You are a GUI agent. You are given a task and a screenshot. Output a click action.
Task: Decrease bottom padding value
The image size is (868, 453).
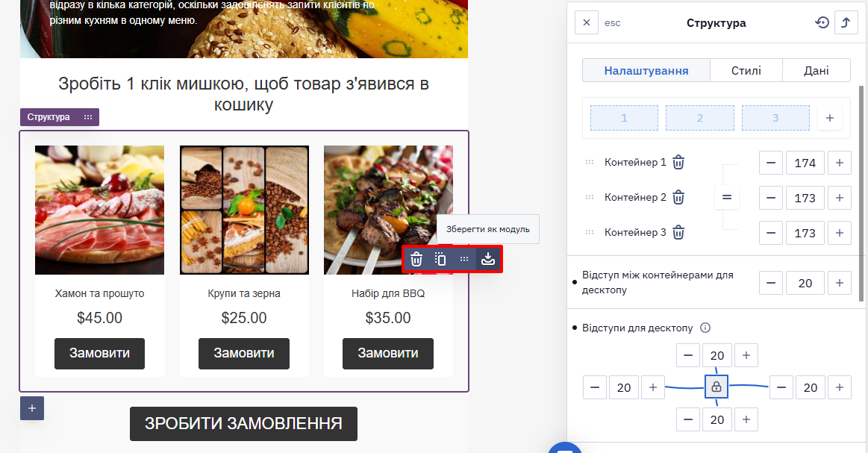(687, 419)
